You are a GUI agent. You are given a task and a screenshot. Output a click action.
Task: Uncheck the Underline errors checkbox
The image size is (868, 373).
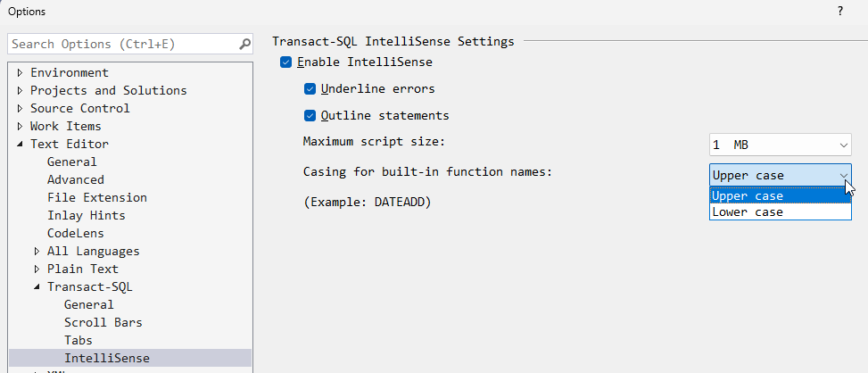coord(310,89)
